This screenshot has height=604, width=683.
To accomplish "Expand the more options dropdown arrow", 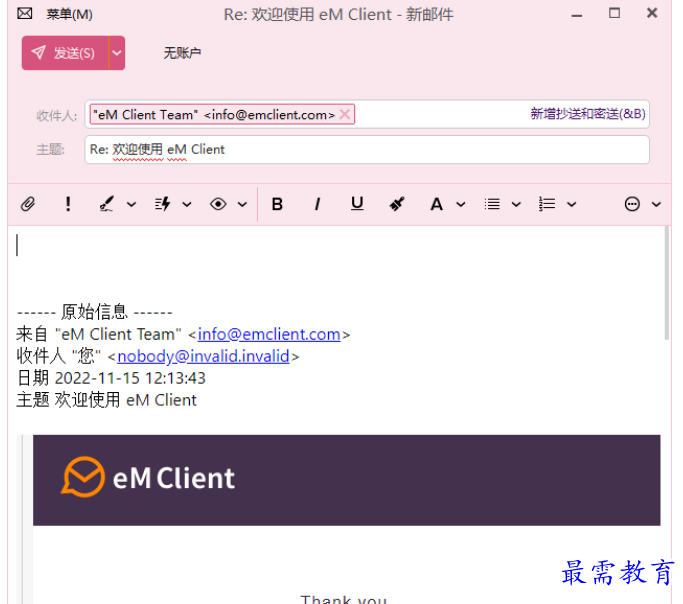I will (x=656, y=204).
